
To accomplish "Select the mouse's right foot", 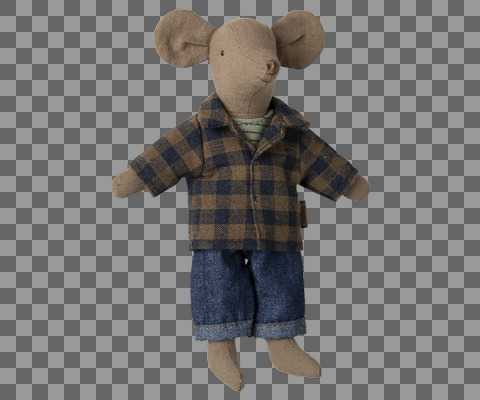I will tap(293, 357).
